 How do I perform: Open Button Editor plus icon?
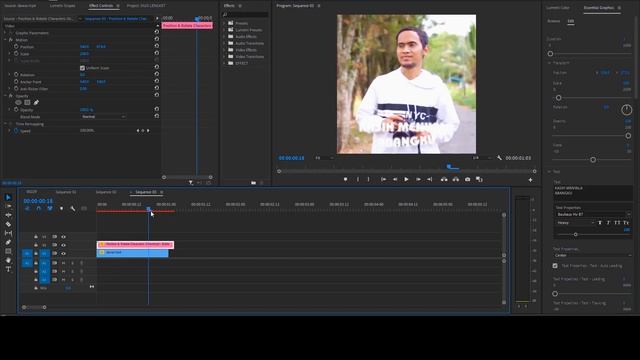coord(530,180)
